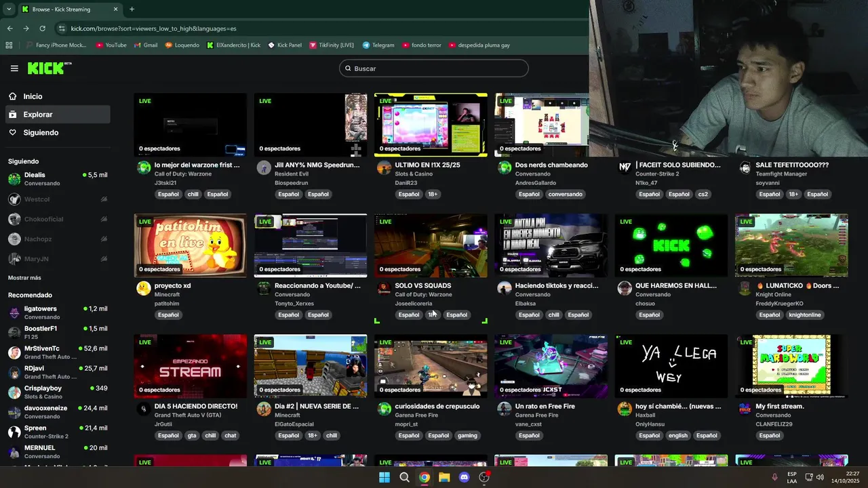Select Explorar in the sidebar
The width and height of the screenshot is (868, 488).
coord(58,115)
